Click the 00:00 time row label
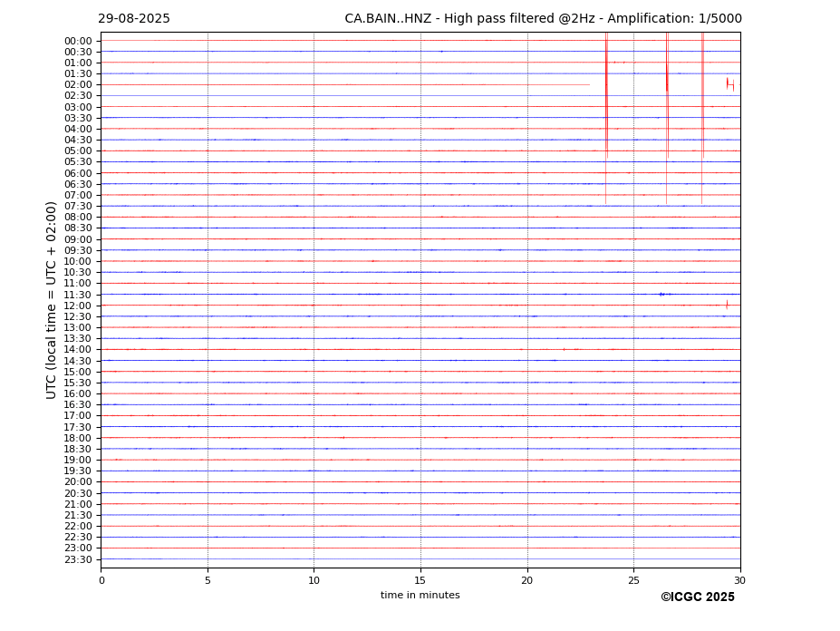This screenshot has height=631, width=840. 78,42
